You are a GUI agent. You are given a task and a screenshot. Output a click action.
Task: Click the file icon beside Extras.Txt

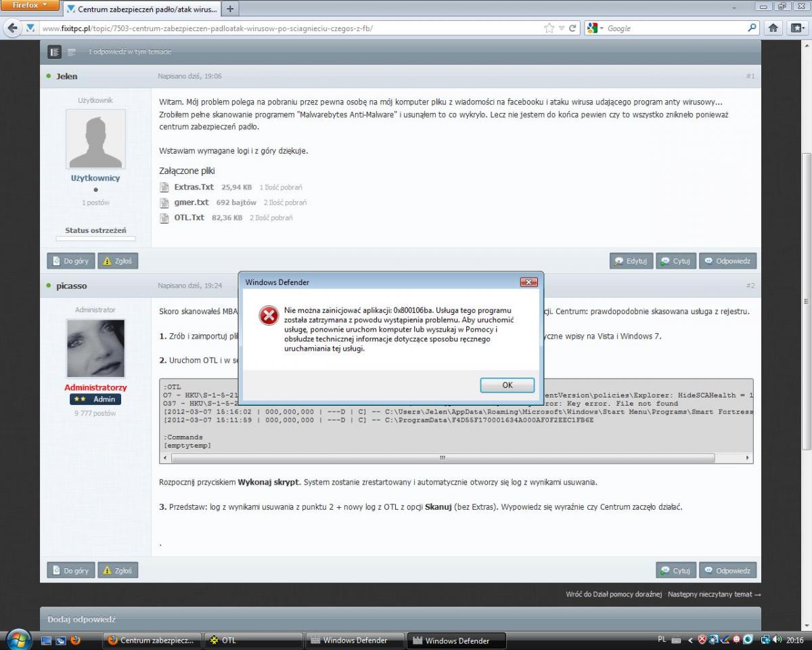click(x=164, y=187)
